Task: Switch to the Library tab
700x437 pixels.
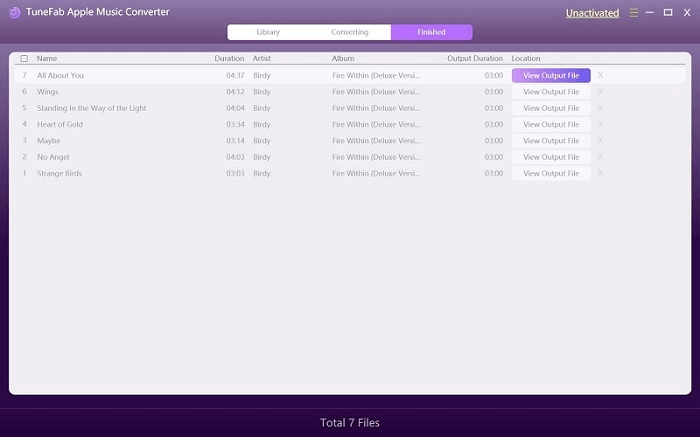Action: (268, 32)
